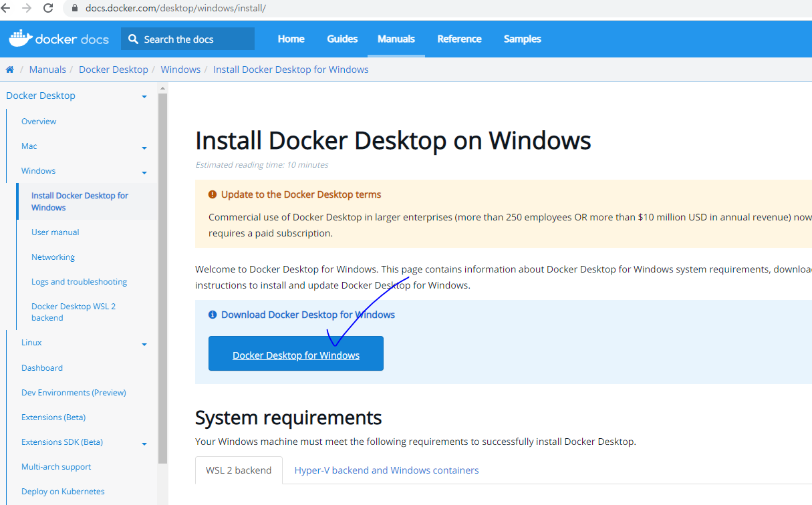Reload the page with refresh icon
The height and width of the screenshot is (505, 812).
(48, 8)
